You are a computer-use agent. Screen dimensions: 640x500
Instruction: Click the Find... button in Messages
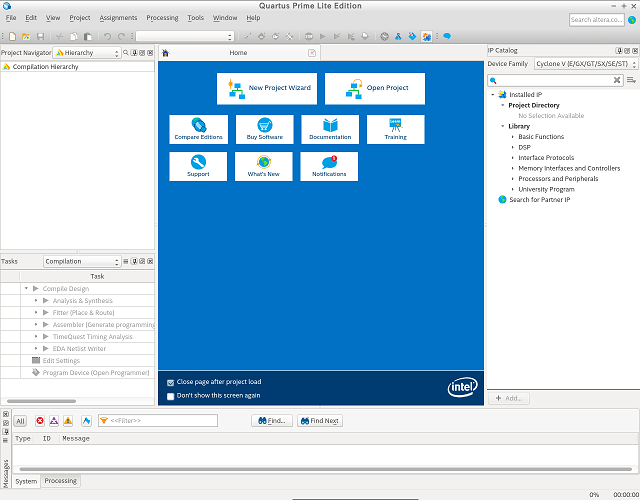point(272,421)
